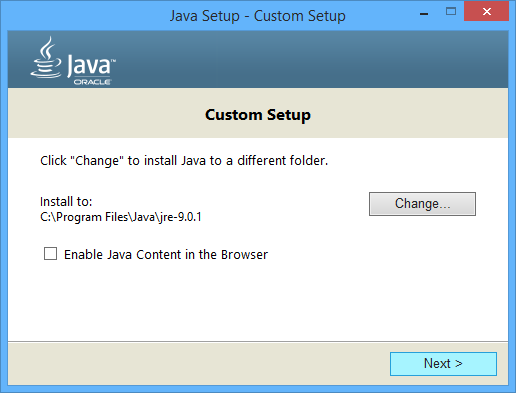Viewport: 516px width, 393px height.
Task: Click the 'Enable Java Content in the Browser' label
Action: [x=166, y=254]
